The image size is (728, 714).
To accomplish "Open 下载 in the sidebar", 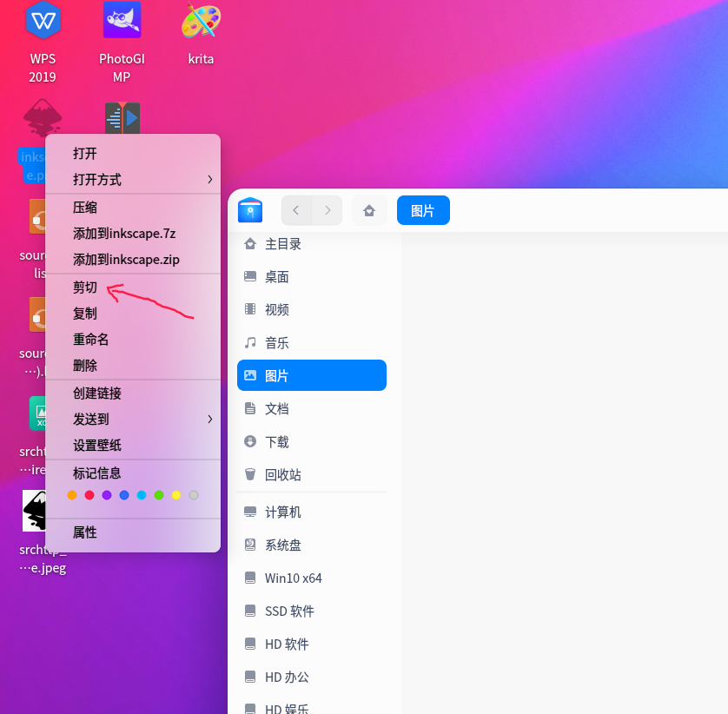I will tap(312, 441).
